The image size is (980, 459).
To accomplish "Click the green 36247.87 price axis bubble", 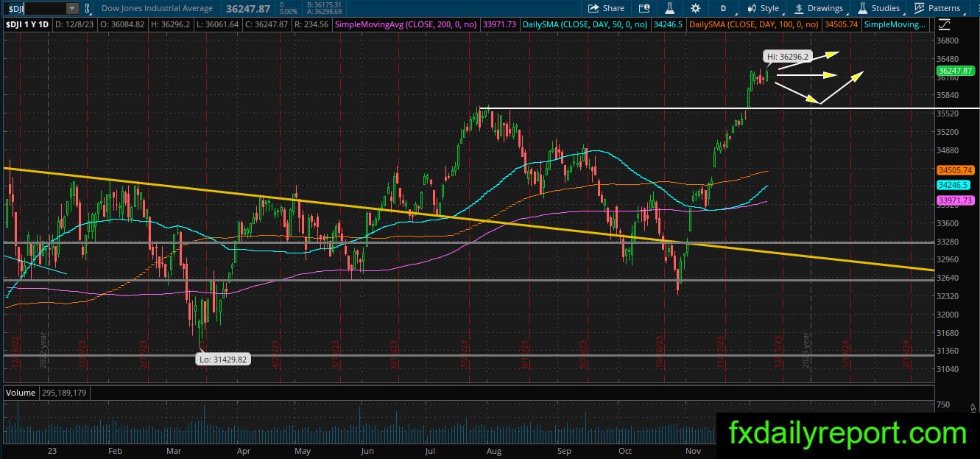I will [955, 71].
